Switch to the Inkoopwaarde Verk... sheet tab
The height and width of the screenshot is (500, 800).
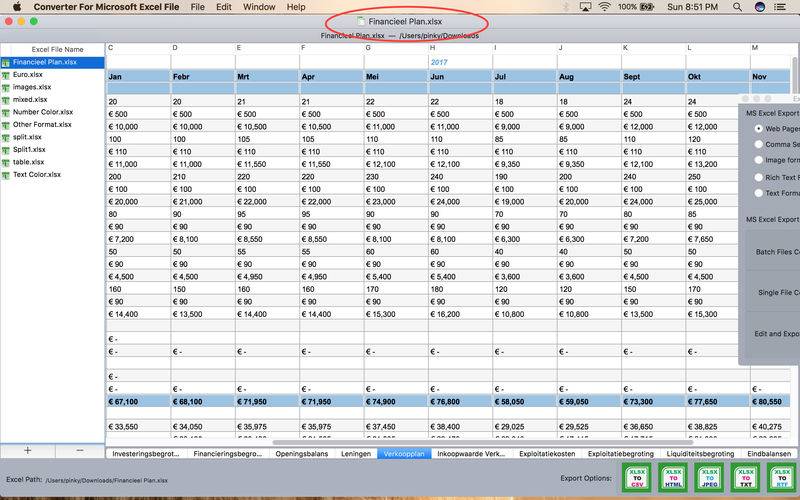pos(471,454)
